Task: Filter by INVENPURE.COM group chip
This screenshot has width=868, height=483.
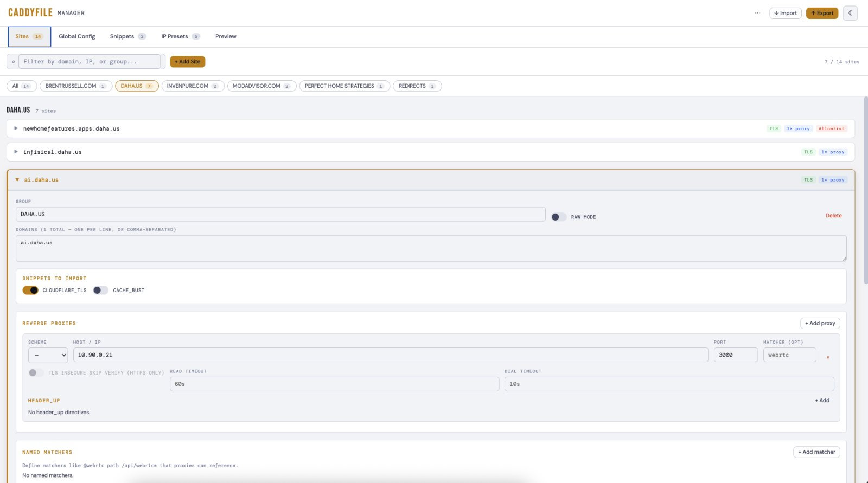Action: 193,86
